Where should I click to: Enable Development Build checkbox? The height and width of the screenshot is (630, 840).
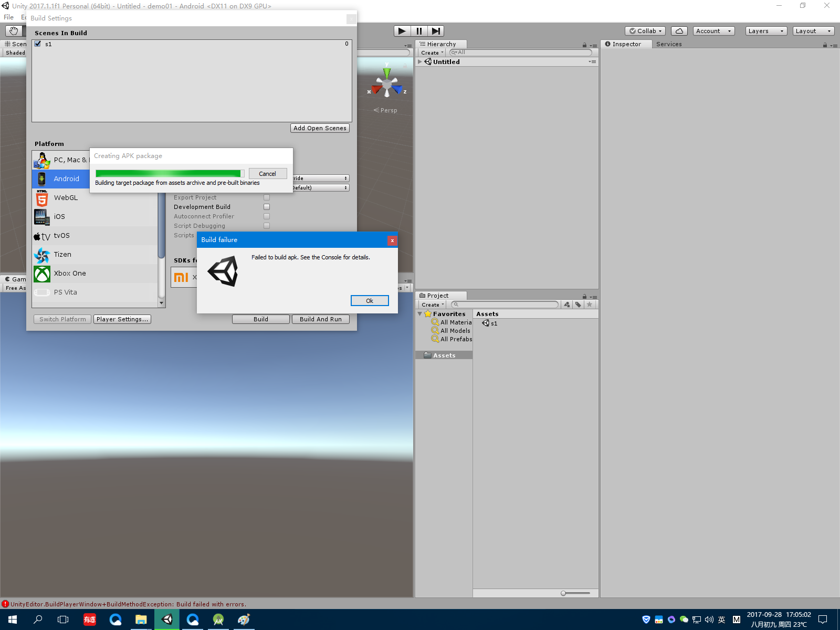click(x=267, y=207)
